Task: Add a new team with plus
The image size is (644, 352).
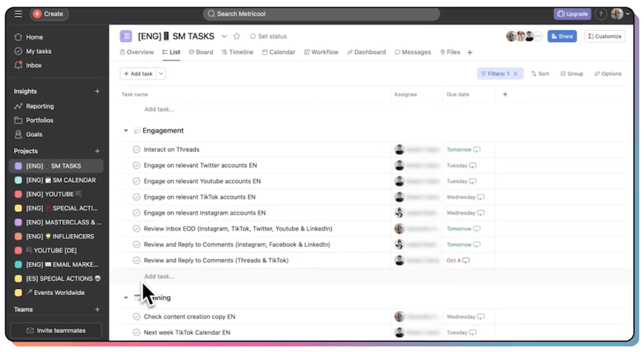Action: pos(97,309)
